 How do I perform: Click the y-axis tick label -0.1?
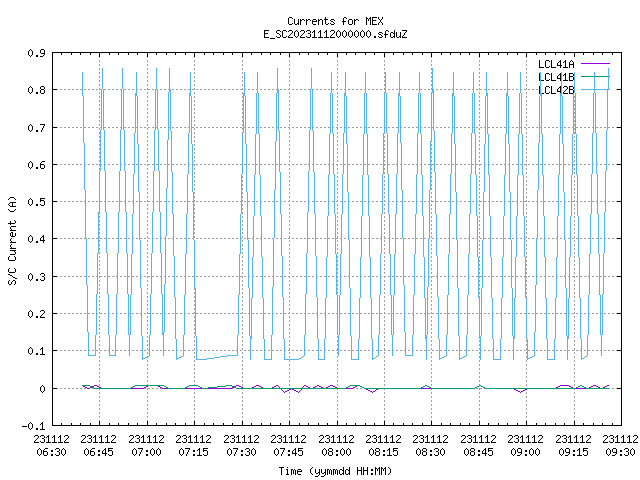[33, 427]
